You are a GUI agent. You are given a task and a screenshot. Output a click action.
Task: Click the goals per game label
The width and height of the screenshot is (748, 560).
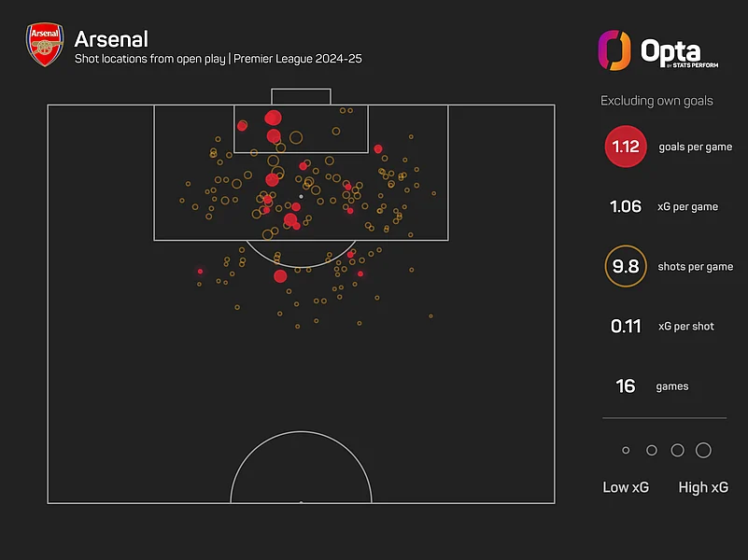pyautogui.click(x=695, y=147)
